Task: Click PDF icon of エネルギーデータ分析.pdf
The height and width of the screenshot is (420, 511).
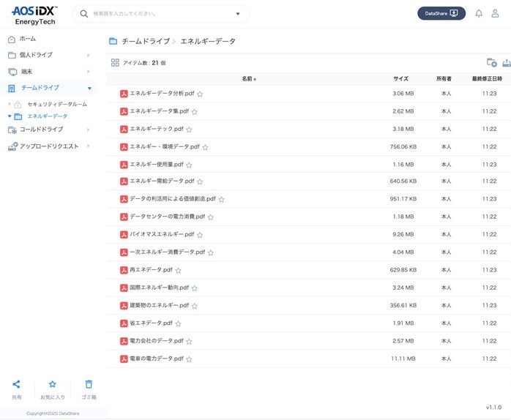Action: point(124,94)
